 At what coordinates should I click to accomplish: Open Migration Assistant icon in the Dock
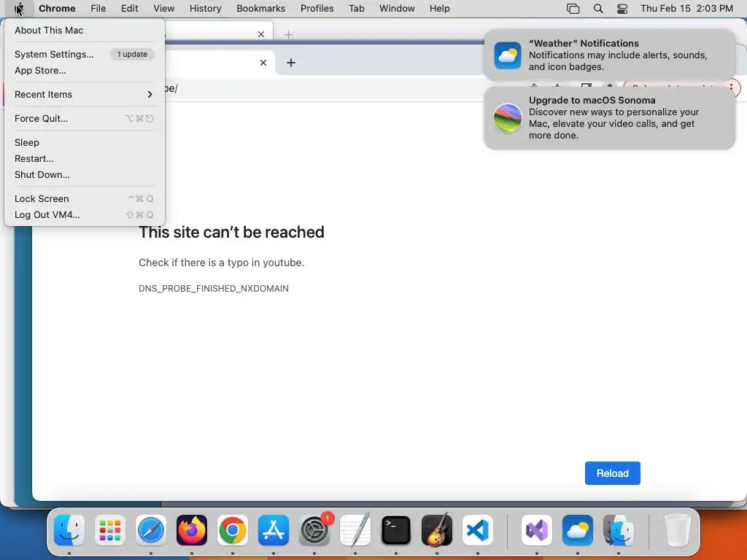click(619, 530)
